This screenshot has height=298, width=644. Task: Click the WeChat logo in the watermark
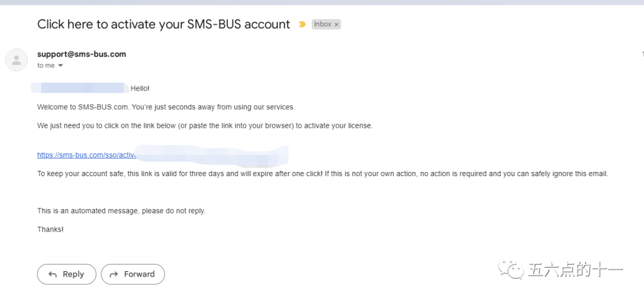tap(512, 271)
